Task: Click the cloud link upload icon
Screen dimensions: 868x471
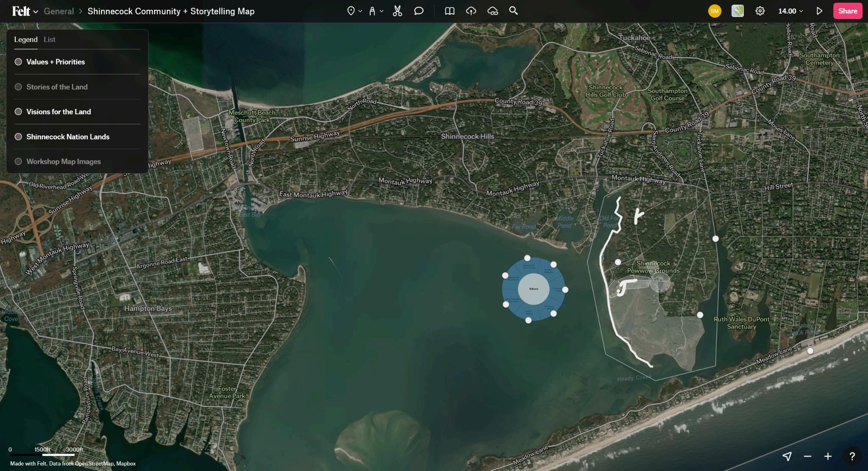Action: coord(492,11)
